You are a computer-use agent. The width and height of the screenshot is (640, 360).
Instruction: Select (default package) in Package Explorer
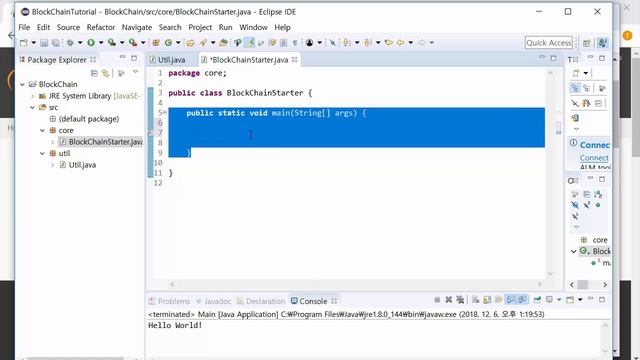click(x=89, y=119)
